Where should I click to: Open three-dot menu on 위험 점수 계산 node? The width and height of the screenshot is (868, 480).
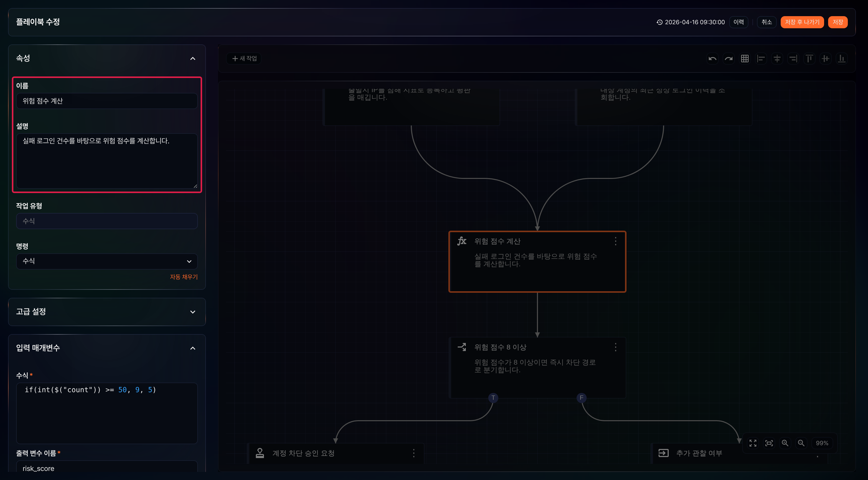tap(616, 241)
